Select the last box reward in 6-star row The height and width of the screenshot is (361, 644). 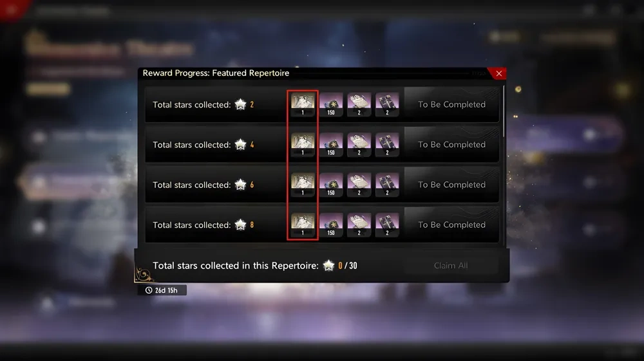[387, 185]
